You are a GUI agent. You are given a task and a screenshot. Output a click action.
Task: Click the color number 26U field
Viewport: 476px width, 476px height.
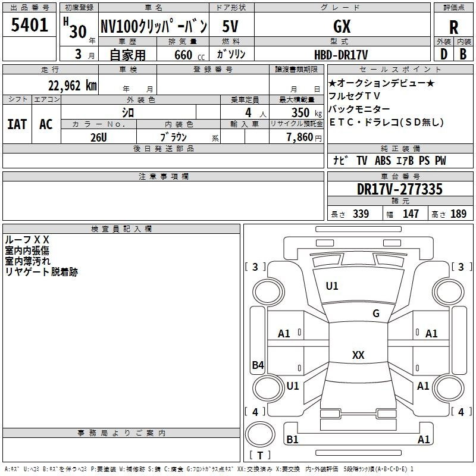click(x=99, y=137)
